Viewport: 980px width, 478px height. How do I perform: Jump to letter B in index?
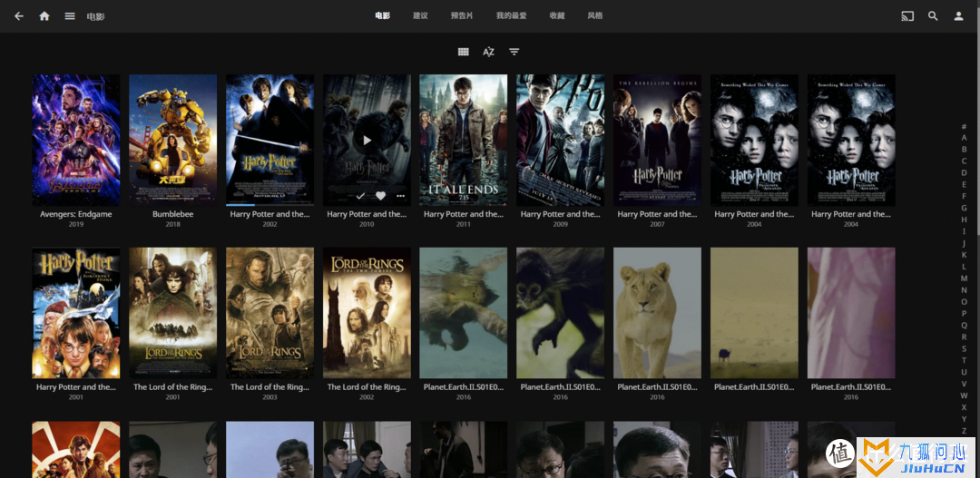tap(965, 150)
